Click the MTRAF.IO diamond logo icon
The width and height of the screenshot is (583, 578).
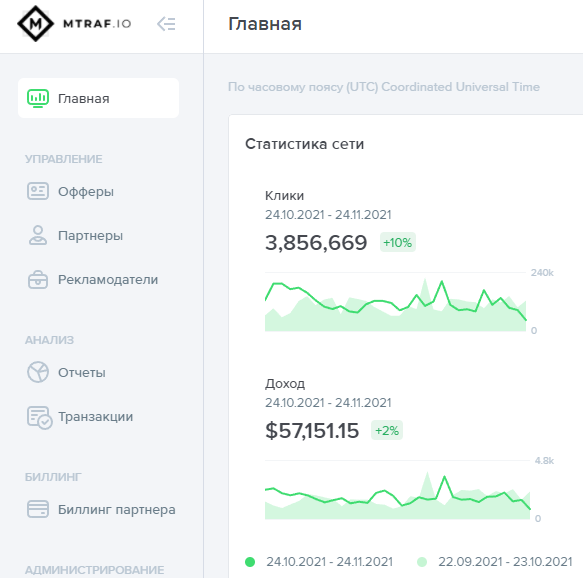[x=35, y=24]
